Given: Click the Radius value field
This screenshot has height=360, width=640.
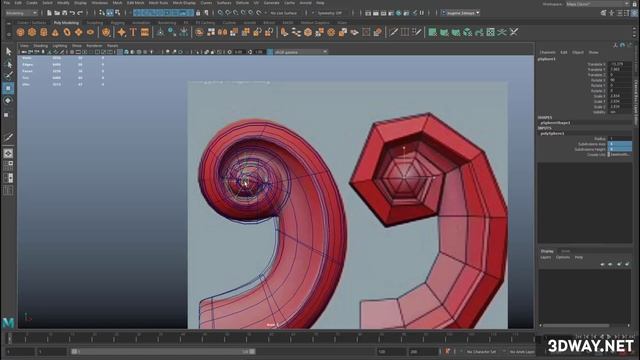Looking at the screenshot, I should tap(620, 139).
